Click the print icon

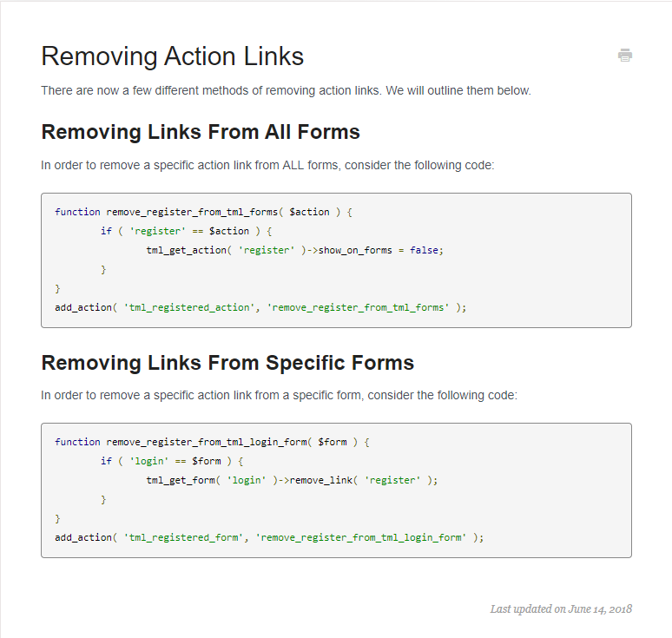[x=625, y=56]
